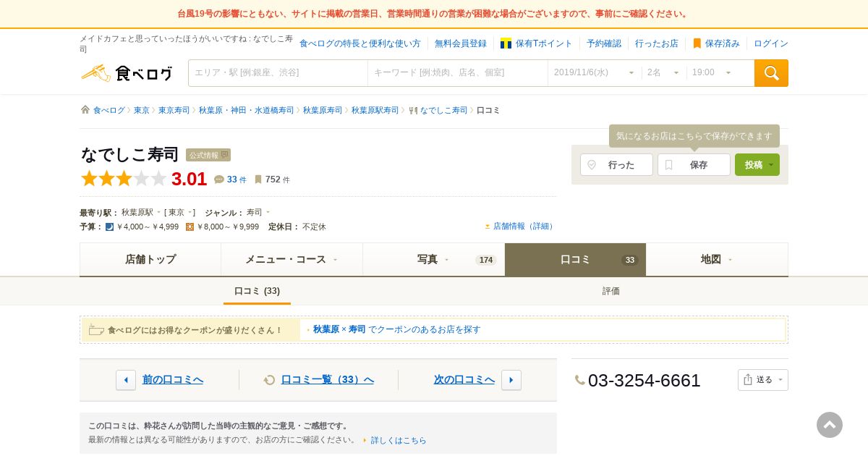Mark restaurant as 行った
The width and height of the screenshot is (868, 456).
click(x=616, y=165)
